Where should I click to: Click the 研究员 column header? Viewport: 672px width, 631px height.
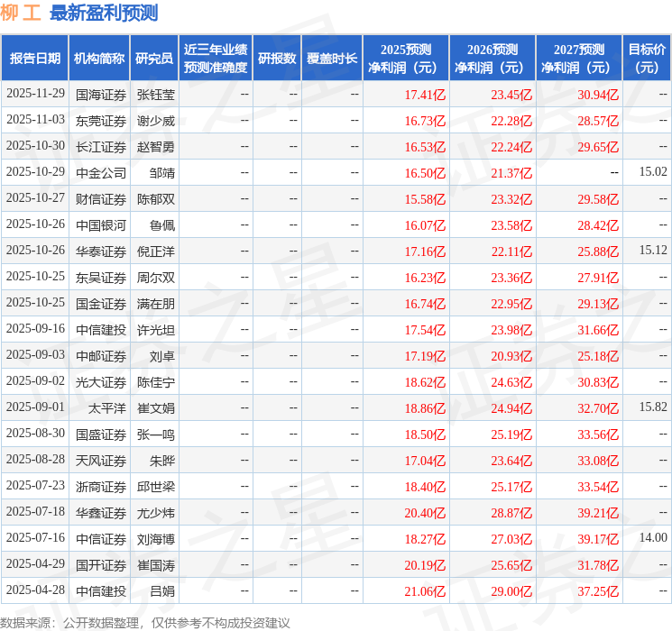(154, 58)
